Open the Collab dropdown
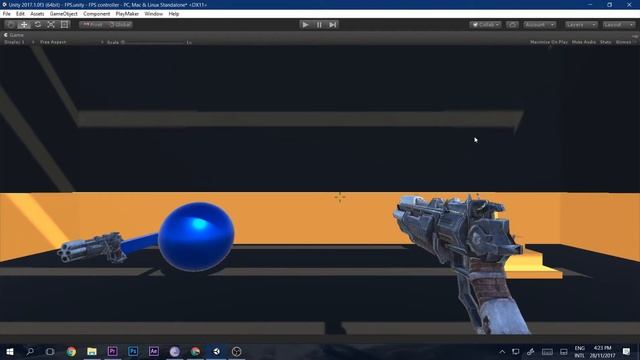 pos(485,24)
